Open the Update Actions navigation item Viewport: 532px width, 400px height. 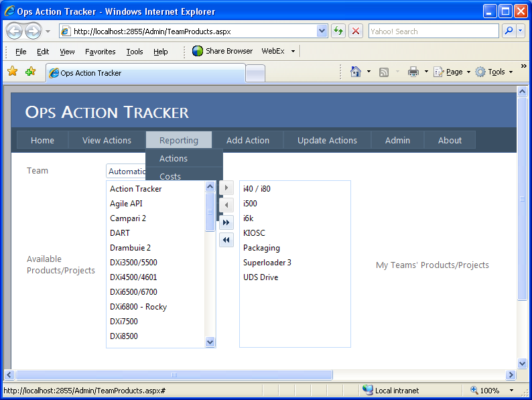(327, 140)
